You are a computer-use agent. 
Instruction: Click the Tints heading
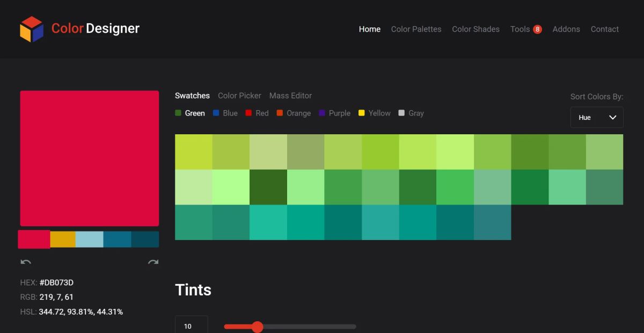click(193, 290)
